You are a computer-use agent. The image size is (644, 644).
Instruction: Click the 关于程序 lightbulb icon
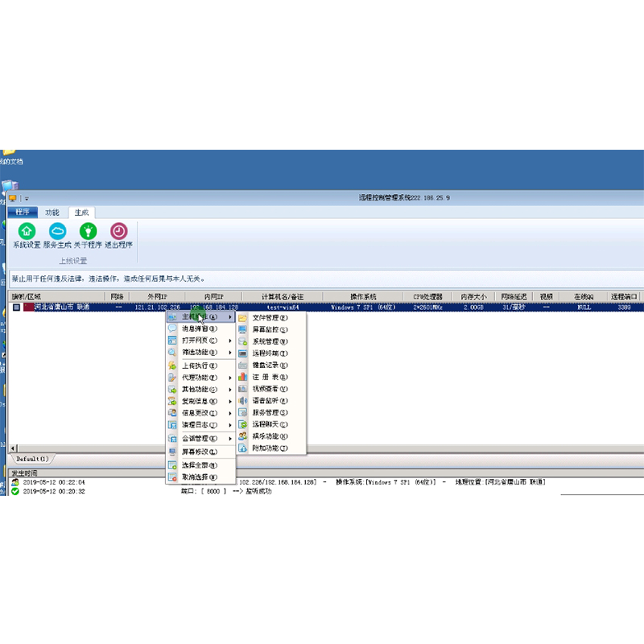click(x=88, y=231)
